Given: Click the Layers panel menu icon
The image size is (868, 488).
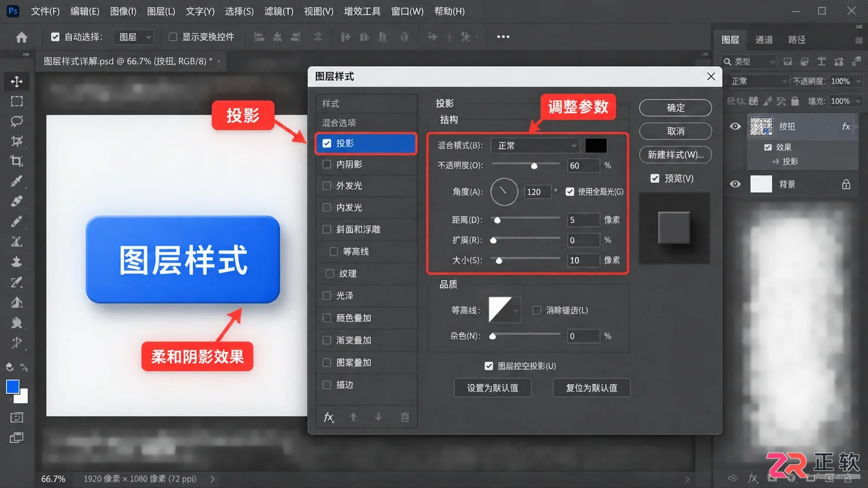Looking at the screenshot, I should (859, 40).
